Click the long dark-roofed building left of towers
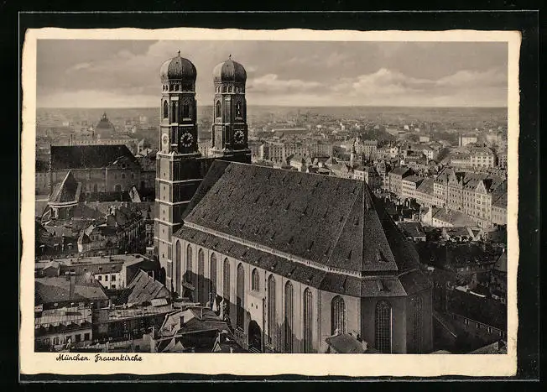Viewport: 547px width, 392px height. click(x=91, y=158)
